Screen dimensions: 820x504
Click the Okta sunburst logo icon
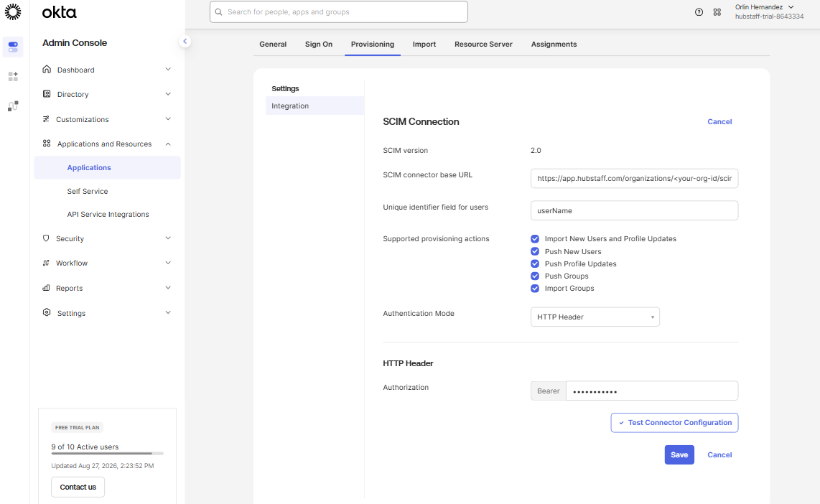(12, 11)
